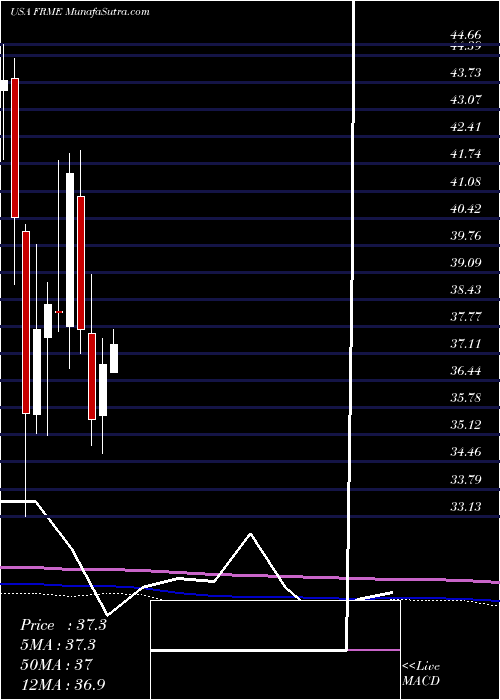Click the 37.77 price axis label

466,317
